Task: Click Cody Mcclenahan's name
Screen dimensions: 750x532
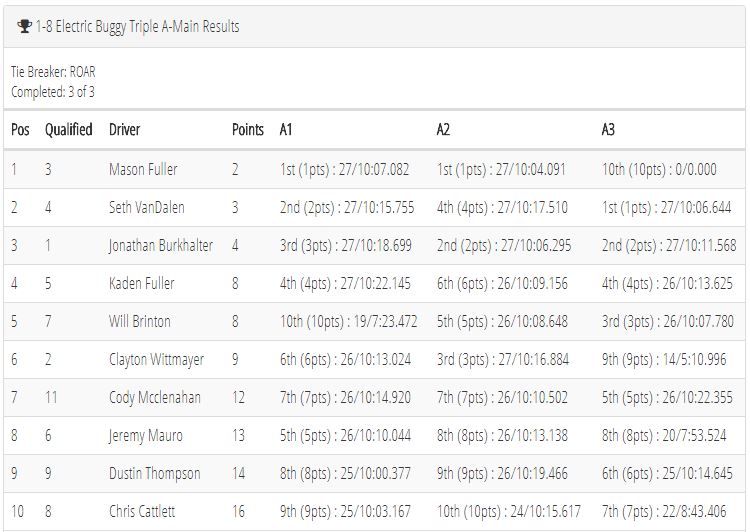Action: (x=154, y=398)
